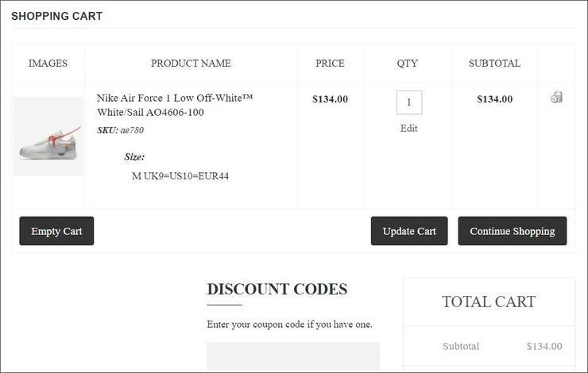Viewport: 588px width, 373px height.
Task: Click the QTY column header
Action: [408, 63]
